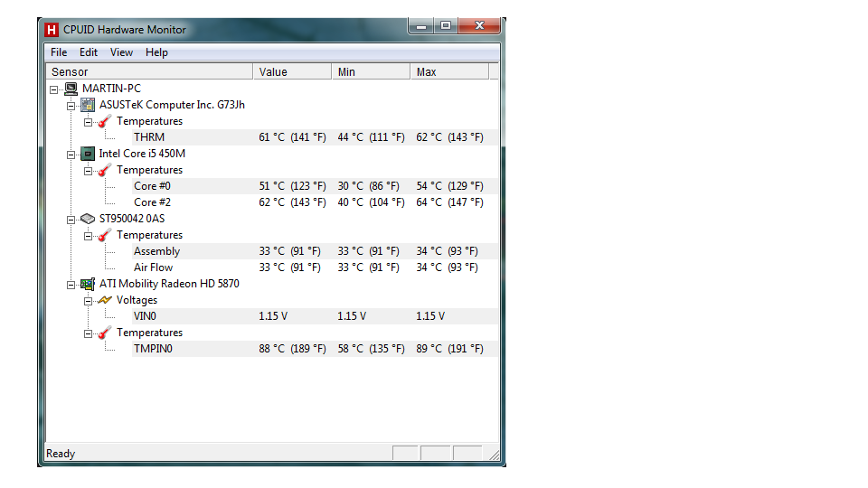This screenshot has width=868, height=488.
Task: Click THRM current value 61 °C
Action: coord(292,137)
